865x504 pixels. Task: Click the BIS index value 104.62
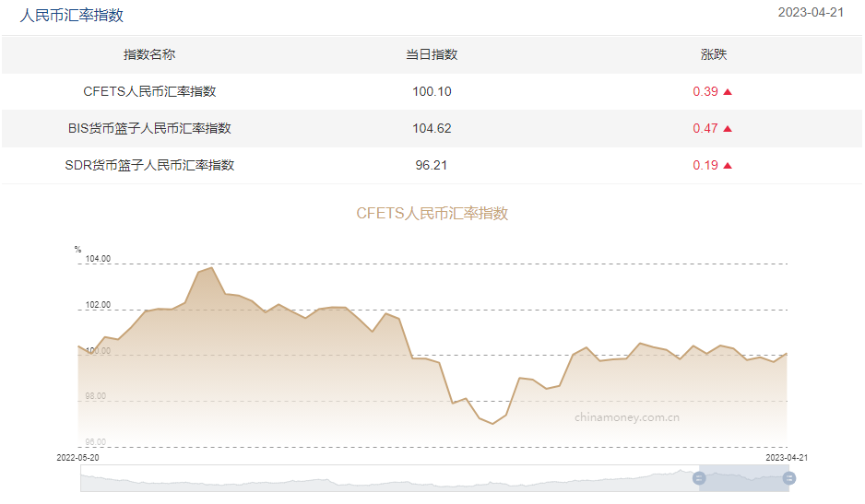[432, 128]
